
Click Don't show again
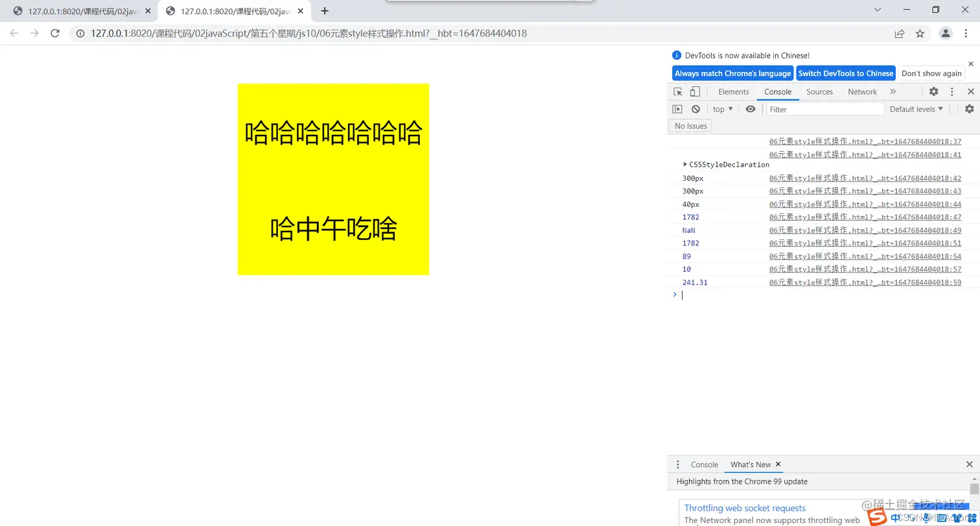coord(931,73)
